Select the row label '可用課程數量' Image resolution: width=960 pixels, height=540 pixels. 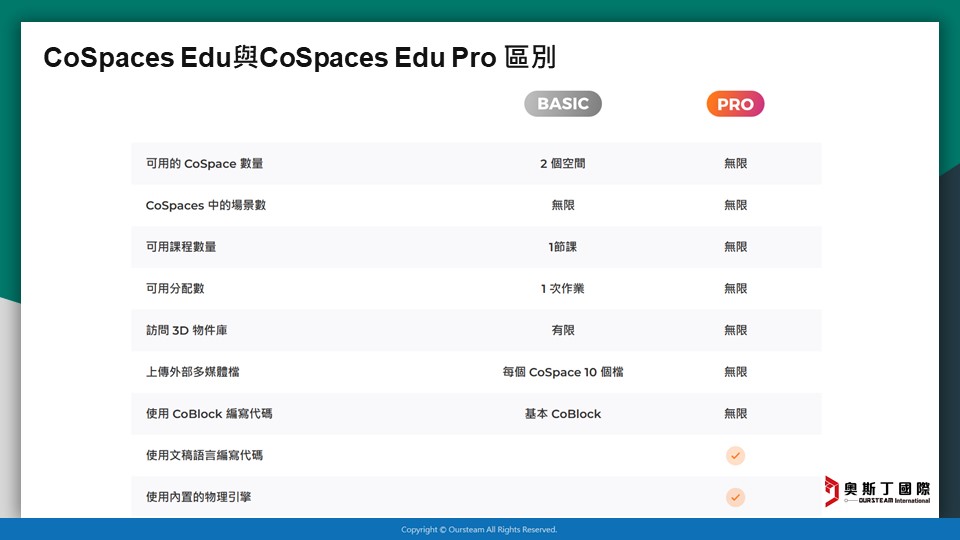pos(181,247)
